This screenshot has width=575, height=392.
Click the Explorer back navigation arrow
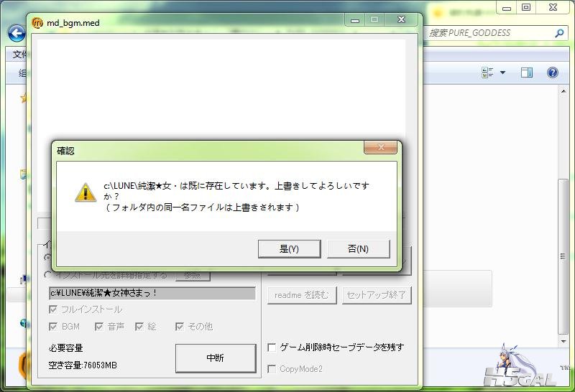coord(16,33)
